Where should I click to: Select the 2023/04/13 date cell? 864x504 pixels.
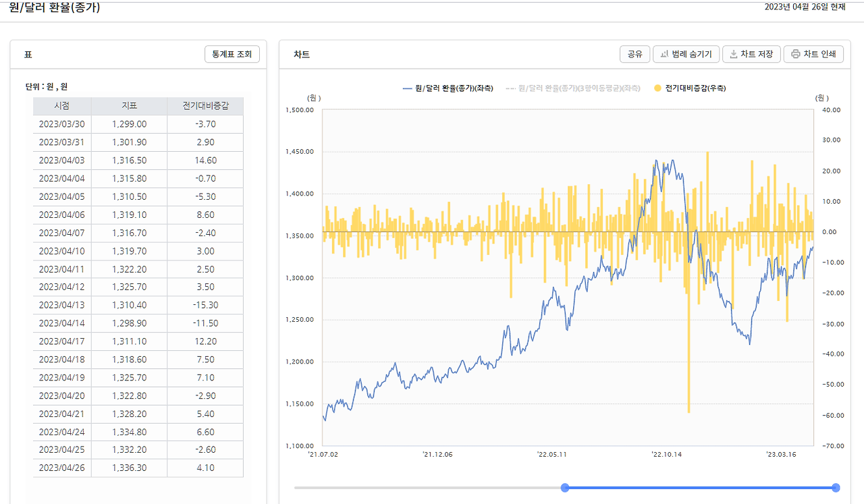62,305
